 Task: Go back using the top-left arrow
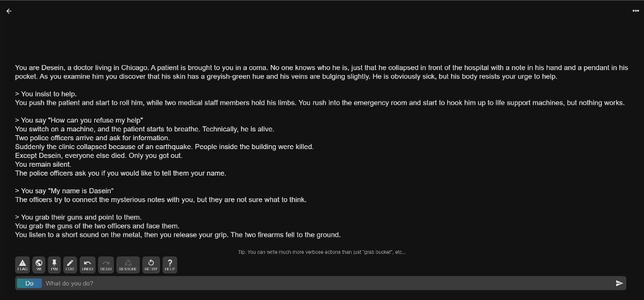point(9,11)
